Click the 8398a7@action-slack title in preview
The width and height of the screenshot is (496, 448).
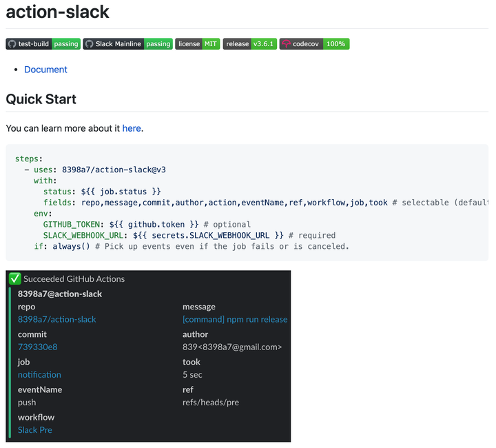pos(60,294)
